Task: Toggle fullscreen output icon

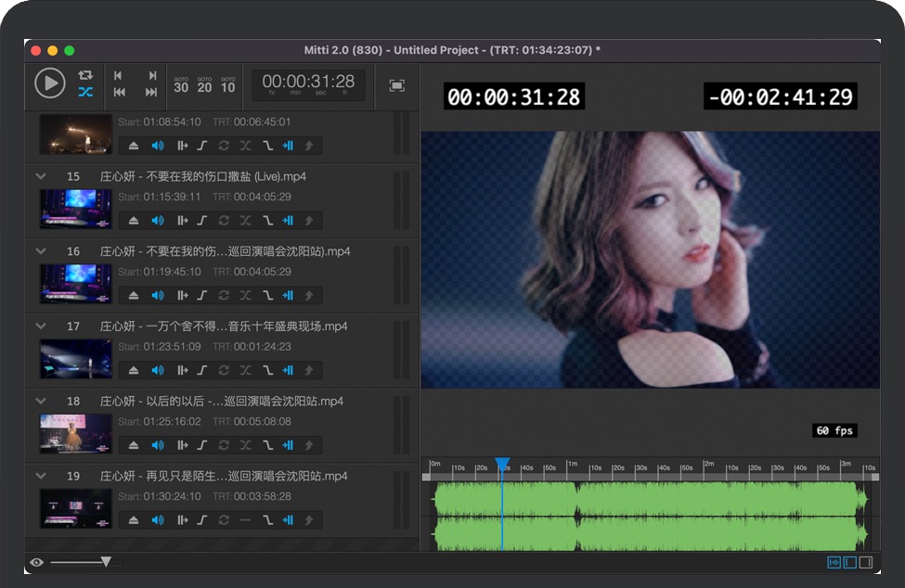Action: (x=396, y=85)
